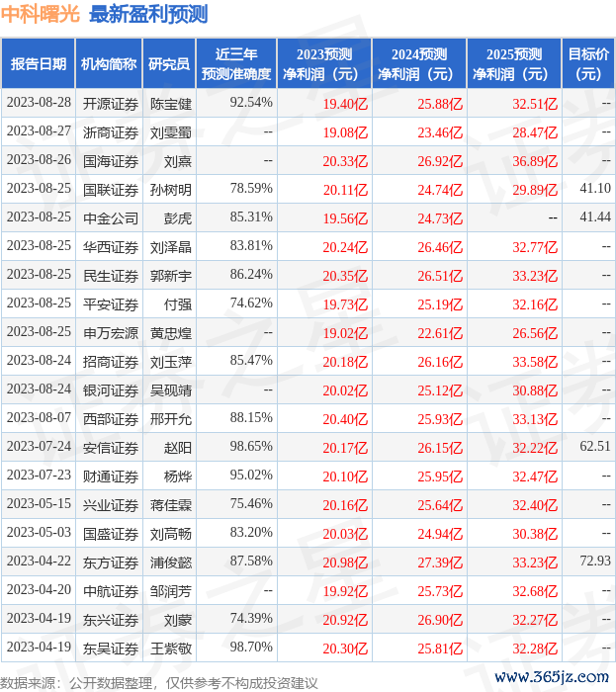Click the 2023-08-07 report date
The image size is (616, 692).
(x=39, y=417)
